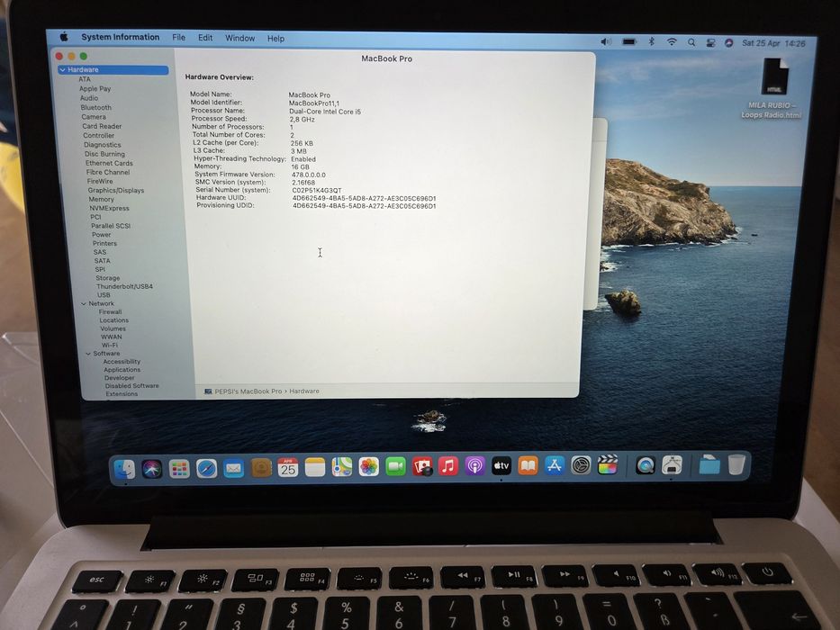Image resolution: width=840 pixels, height=630 pixels.
Task: Click the Siri icon in the menu bar
Action: (728, 43)
